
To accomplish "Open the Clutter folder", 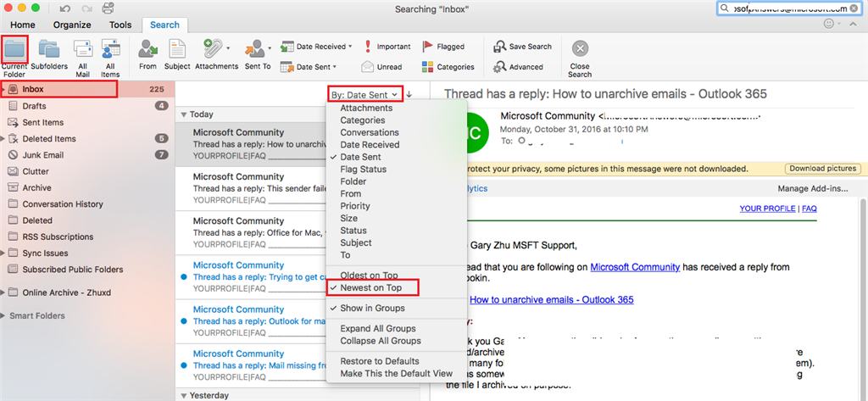I will [36, 172].
